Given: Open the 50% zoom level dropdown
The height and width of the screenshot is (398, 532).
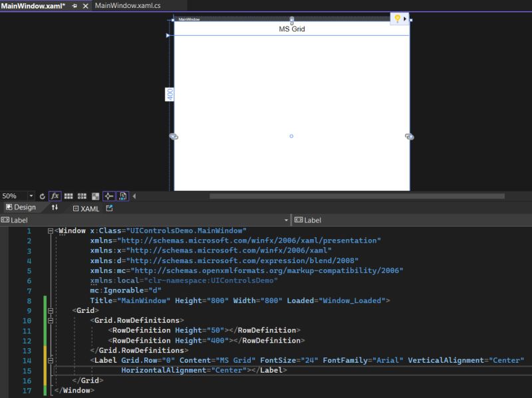Looking at the screenshot, I should [30, 195].
